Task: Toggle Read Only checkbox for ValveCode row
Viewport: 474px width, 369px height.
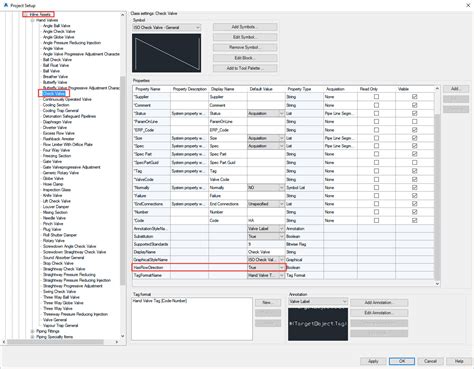Action: click(x=376, y=179)
